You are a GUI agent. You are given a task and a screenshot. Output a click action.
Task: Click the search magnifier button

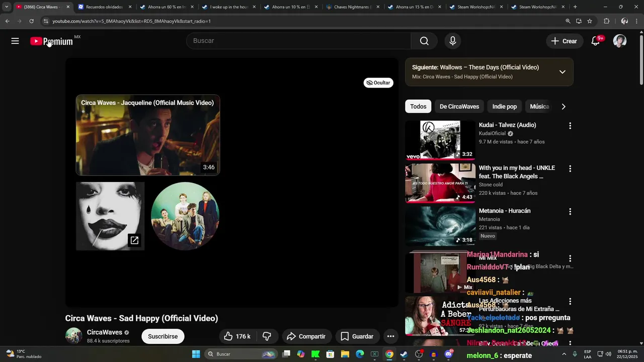tap(424, 41)
